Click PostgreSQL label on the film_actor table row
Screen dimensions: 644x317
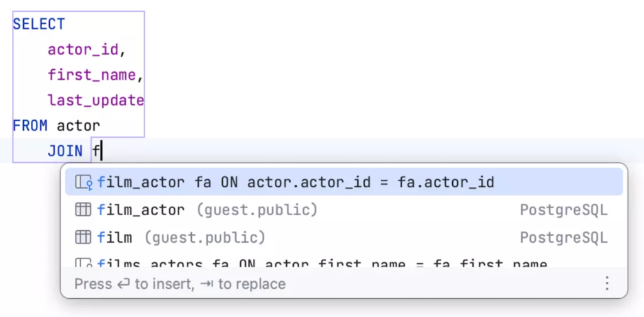click(x=563, y=210)
